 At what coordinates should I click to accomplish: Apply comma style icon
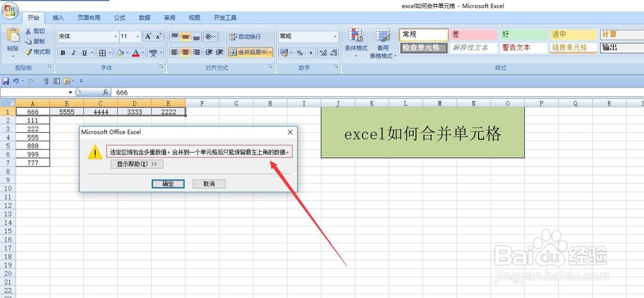[310, 53]
